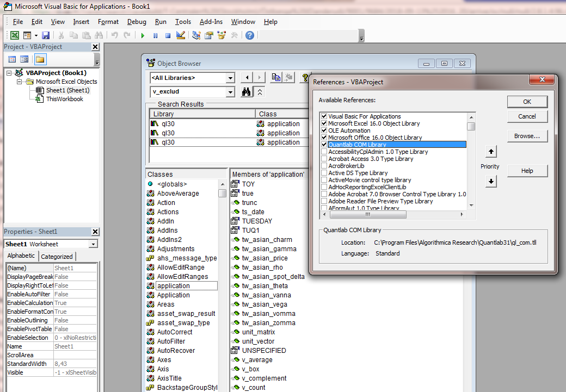Open the Add-Ins menu
The image size is (566, 392).
pos(211,22)
